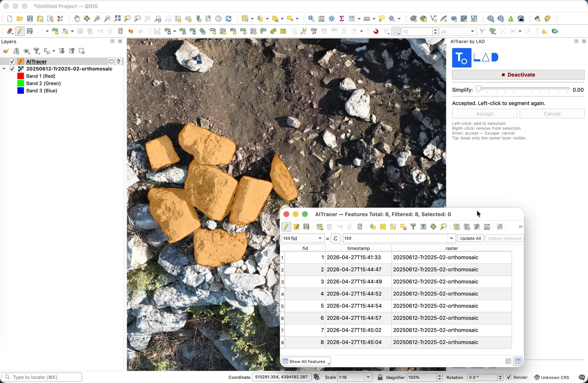Viewport: 588px width, 383px height.
Task: Open the Identify Features tool
Action: tap(311, 19)
